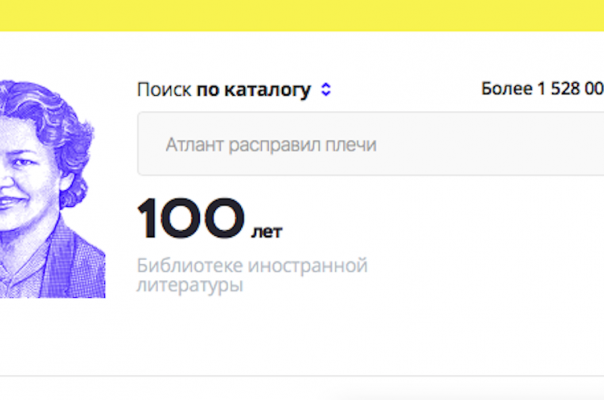The height and width of the screenshot is (400, 604).
Task: Click the word 'Библиотеке' in the caption
Action: click(x=190, y=266)
